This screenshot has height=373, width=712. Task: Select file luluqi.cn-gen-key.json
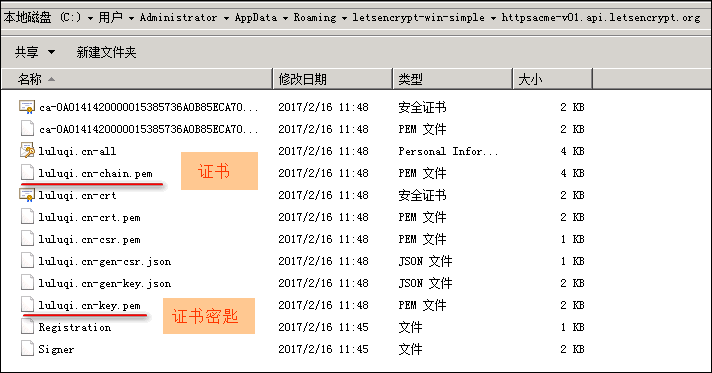104,283
